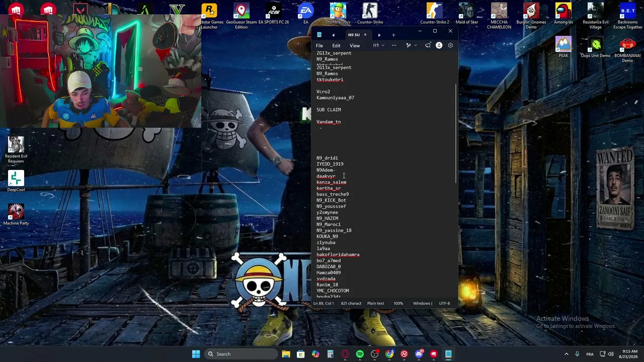Screen dimensions: 644x362
Task: Open the File menu in Notepad
Action: pyautogui.click(x=319, y=45)
